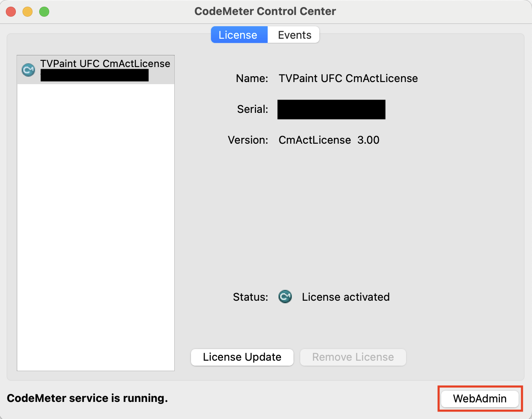
Task: Switch to the Events tab
Action: tap(294, 35)
